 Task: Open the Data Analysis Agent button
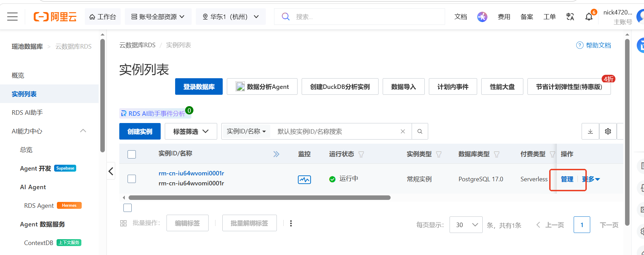pyautogui.click(x=262, y=86)
